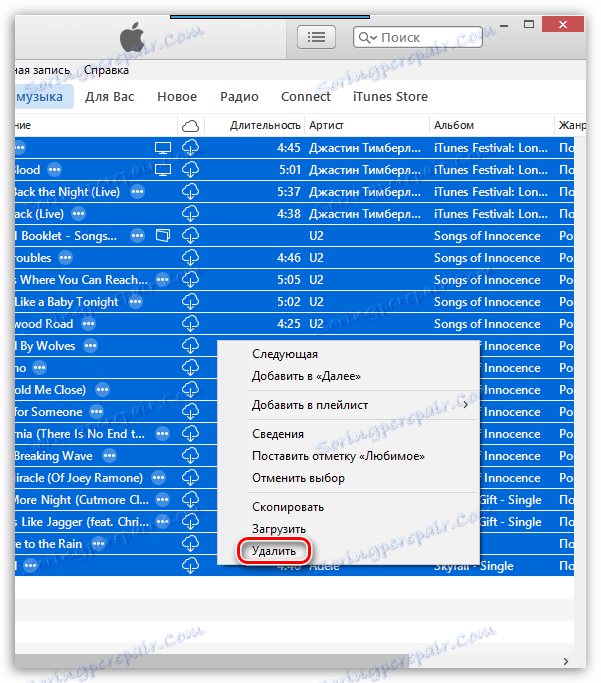Choose Загрузить in context menu
Screen dimensions: 601x683
[279, 529]
